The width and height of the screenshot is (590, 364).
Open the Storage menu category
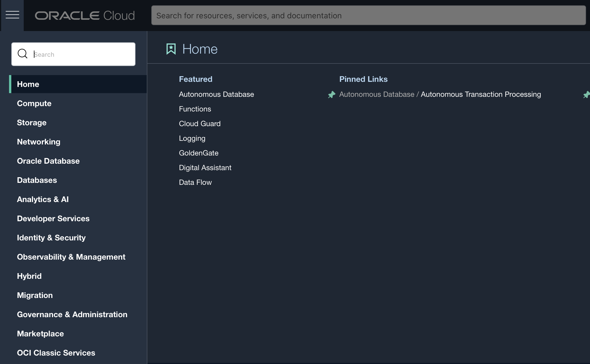tap(32, 122)
